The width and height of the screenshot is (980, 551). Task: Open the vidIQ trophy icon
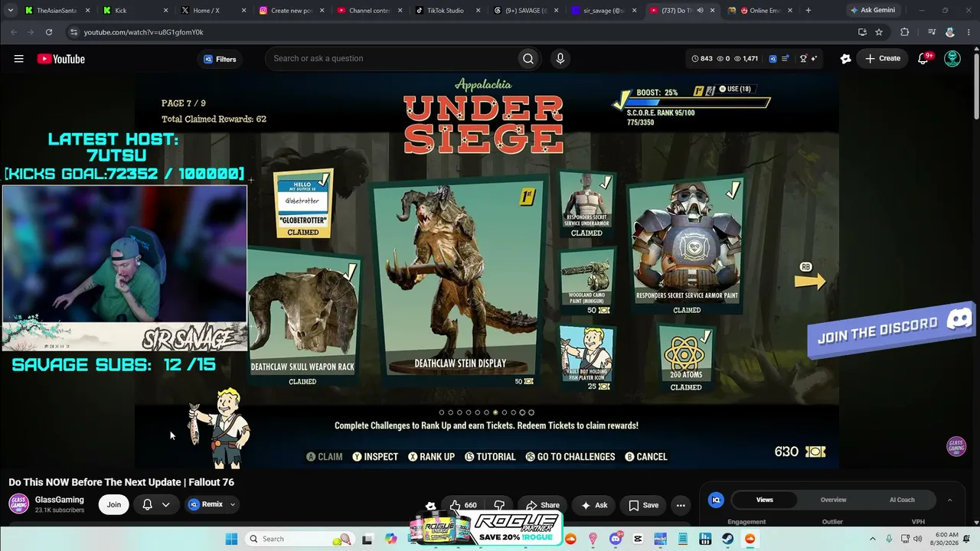[x=803, y=59]
